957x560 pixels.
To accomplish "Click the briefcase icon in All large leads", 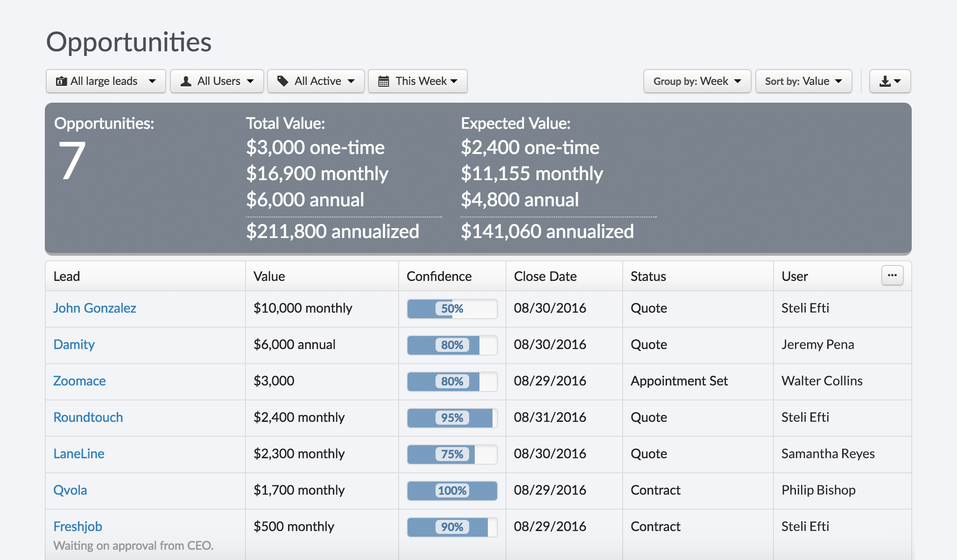I will pyautogui.click(x=61, y=81).
